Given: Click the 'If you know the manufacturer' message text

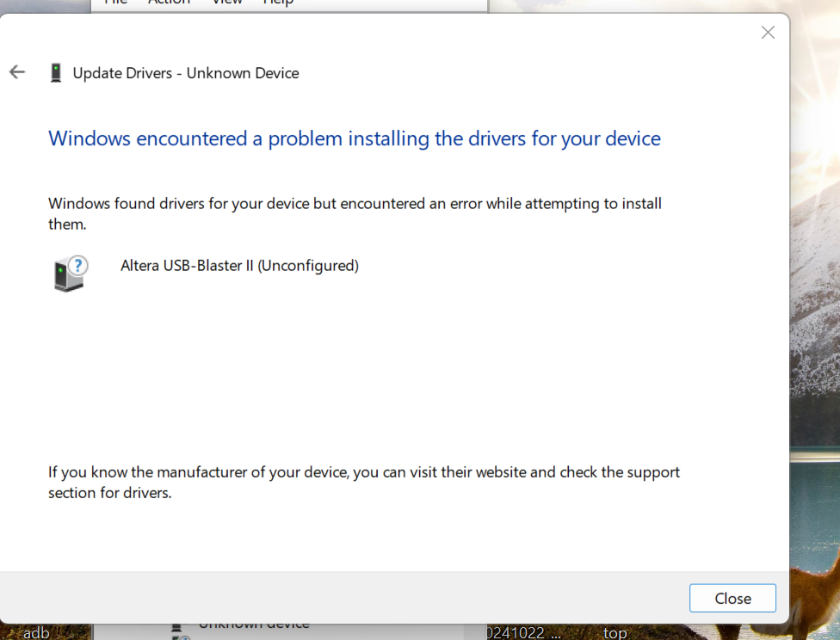Looking at the screenshot, I should tap(364, 482).
